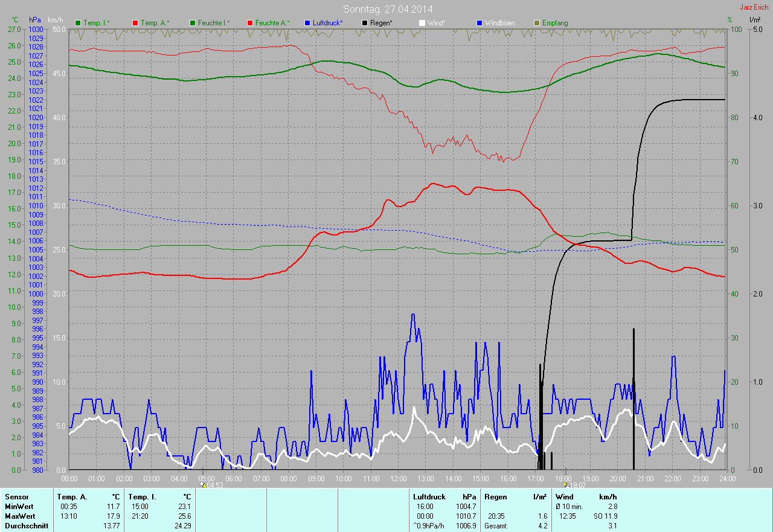This screenshot has width=773, height=532.
Task: Select the "Empfang" legend label
Action: [x=555, y=23]
